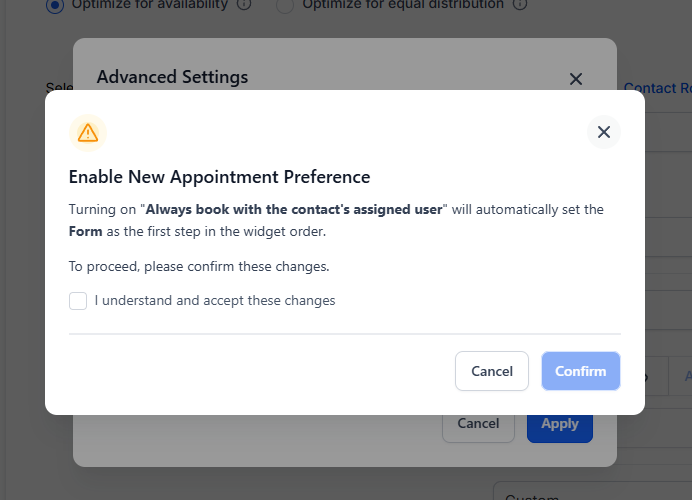Click the bold Form word in the message
692x500 pixels.
[x=86, y=232]
